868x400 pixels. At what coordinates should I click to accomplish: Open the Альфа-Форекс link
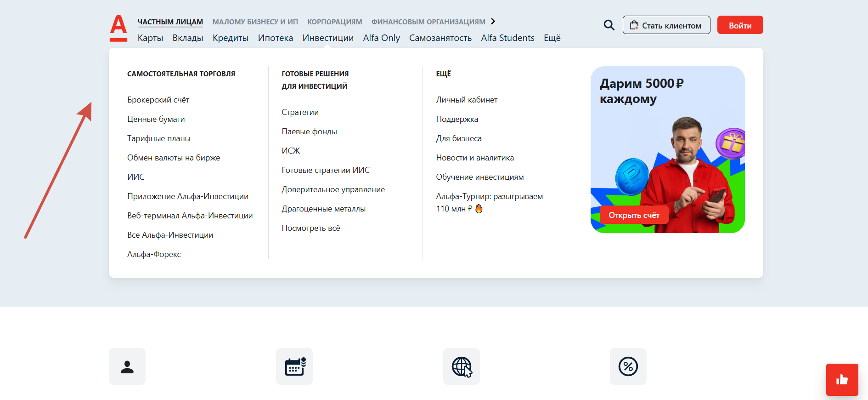(154, 254)
